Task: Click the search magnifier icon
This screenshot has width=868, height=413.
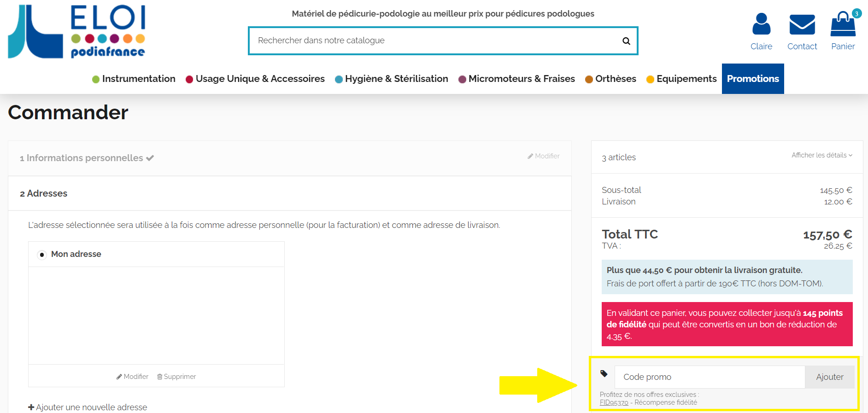Action: (626, 41)
